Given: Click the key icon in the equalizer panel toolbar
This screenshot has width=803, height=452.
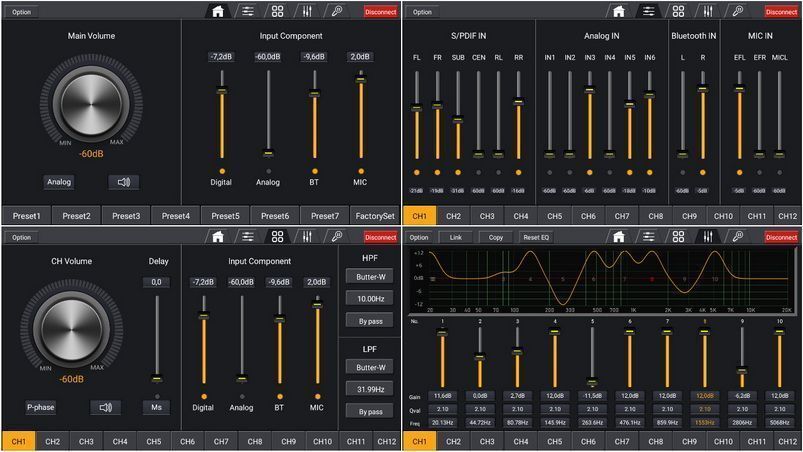Looking at the screenshot, I should pyautogui.click(x=737, y=237).
